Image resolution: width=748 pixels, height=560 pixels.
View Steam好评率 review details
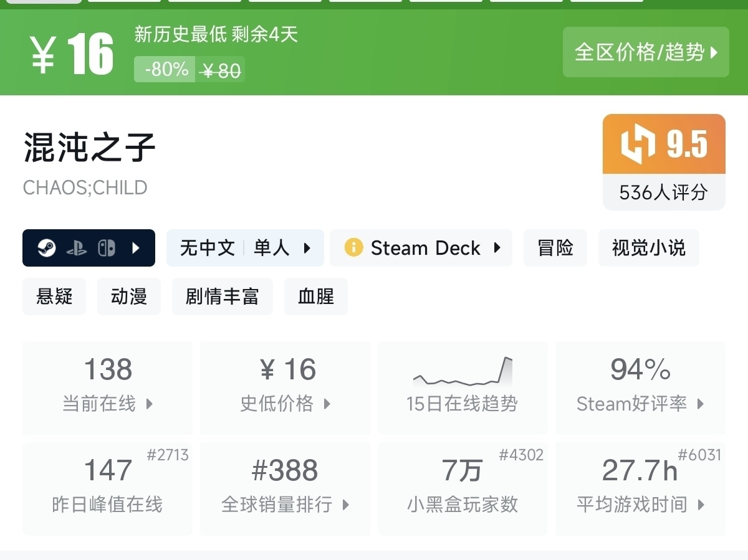pos(640,387)
